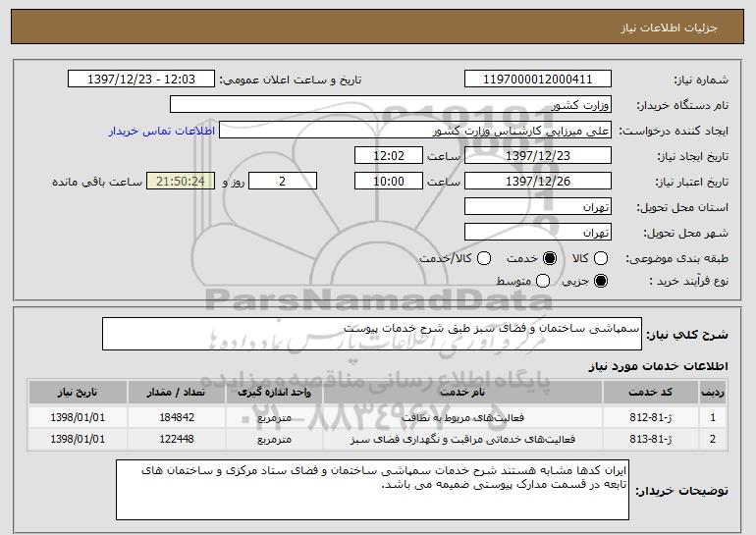This screenshot has height=535, width=756.
Task: Click the buyer organization field وزارت کشور
Action: pos(391,105)
